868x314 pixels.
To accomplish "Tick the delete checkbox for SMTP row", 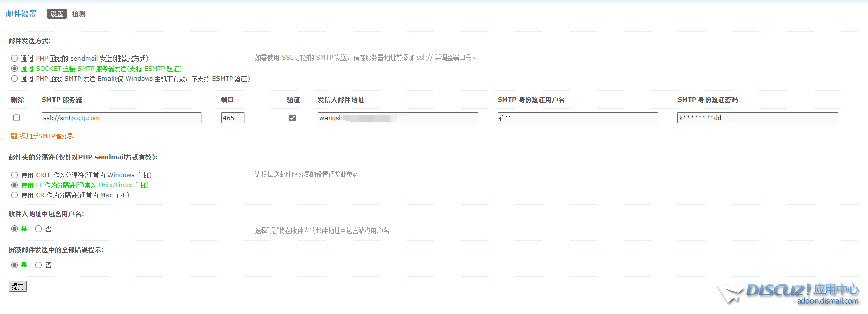I will [x=16, y=118].
